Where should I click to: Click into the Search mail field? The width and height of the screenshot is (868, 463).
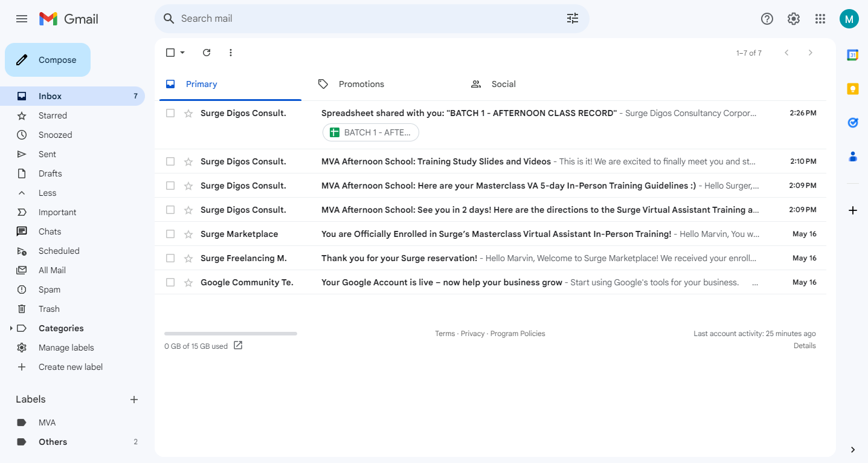(x=362, y=19)
